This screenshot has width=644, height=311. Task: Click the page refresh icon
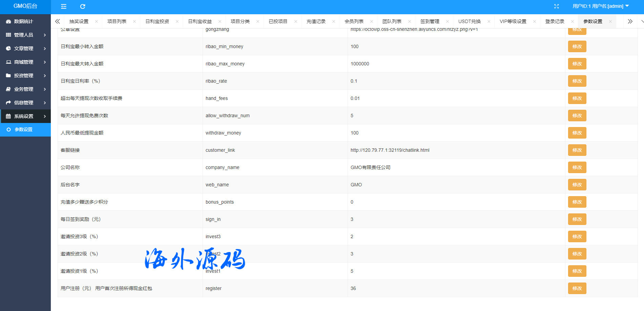pos(83,6)
